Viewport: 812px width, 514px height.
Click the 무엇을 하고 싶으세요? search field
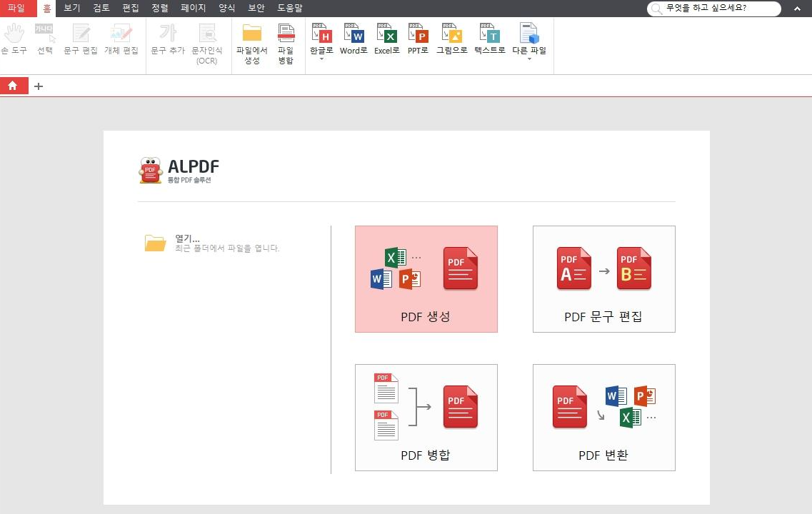point(714,9)
